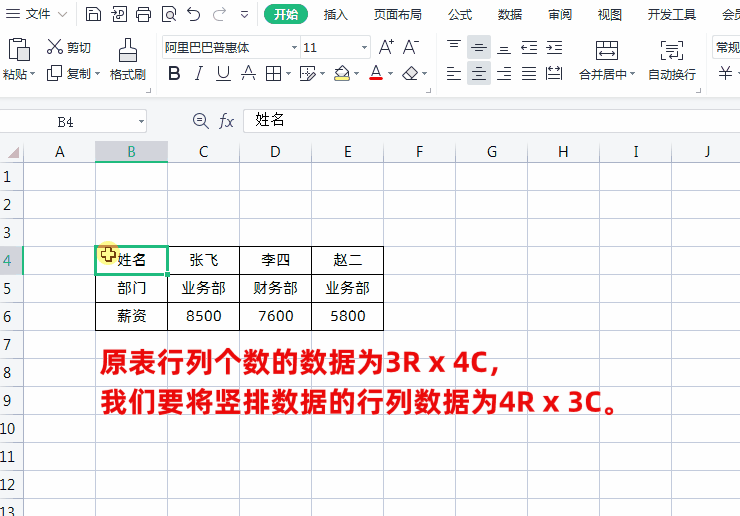The width and height of the screenshot is (740, 516).
Task: Click the Undo arrow icon
Action: pyautogui.click(x=193, y=14)
